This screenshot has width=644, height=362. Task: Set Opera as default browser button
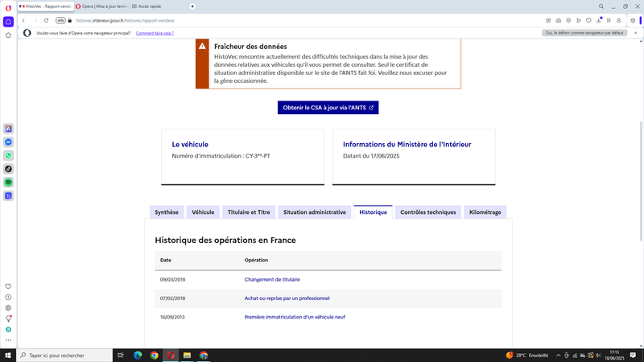click(x=584, y=33)
